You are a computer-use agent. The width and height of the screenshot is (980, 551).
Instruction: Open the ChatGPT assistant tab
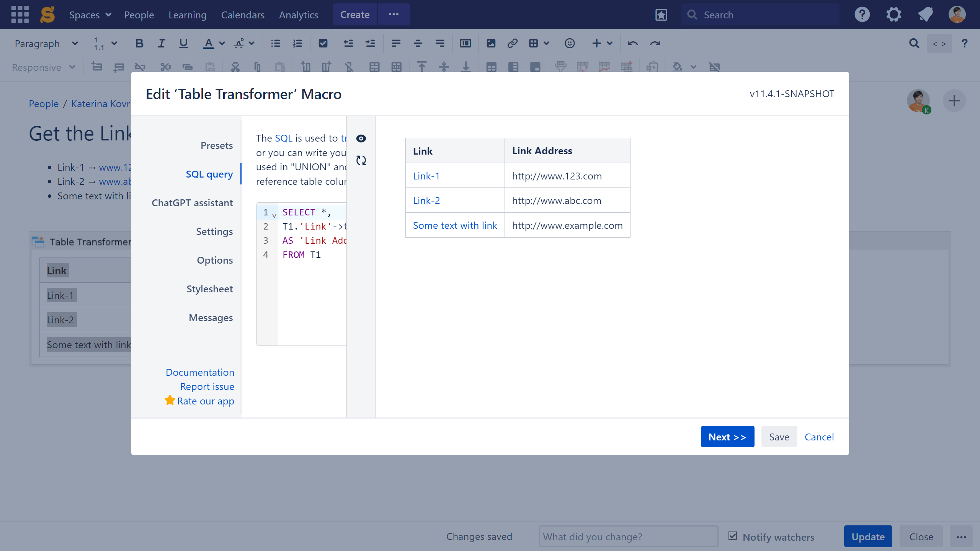(192, 203)
